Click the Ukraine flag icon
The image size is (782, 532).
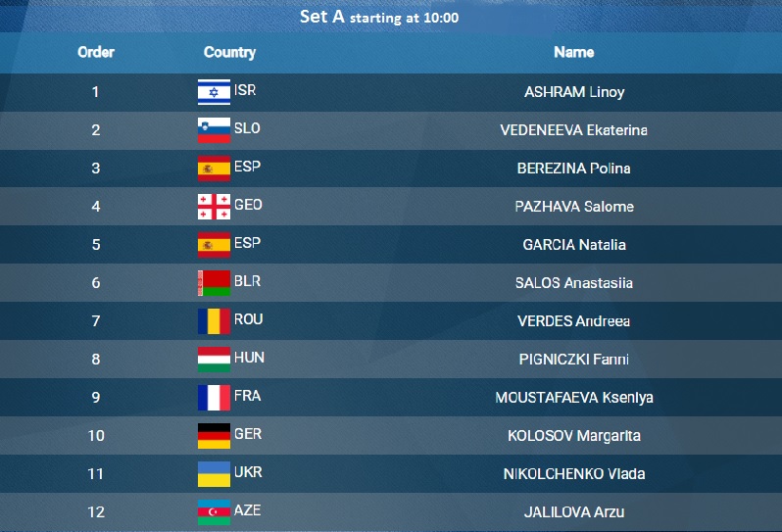pos(214,473)
